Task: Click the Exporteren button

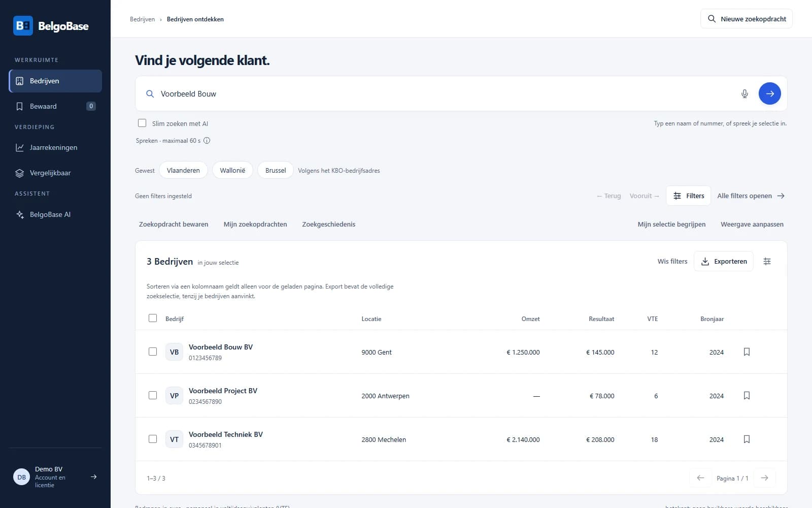Action: 723,261
